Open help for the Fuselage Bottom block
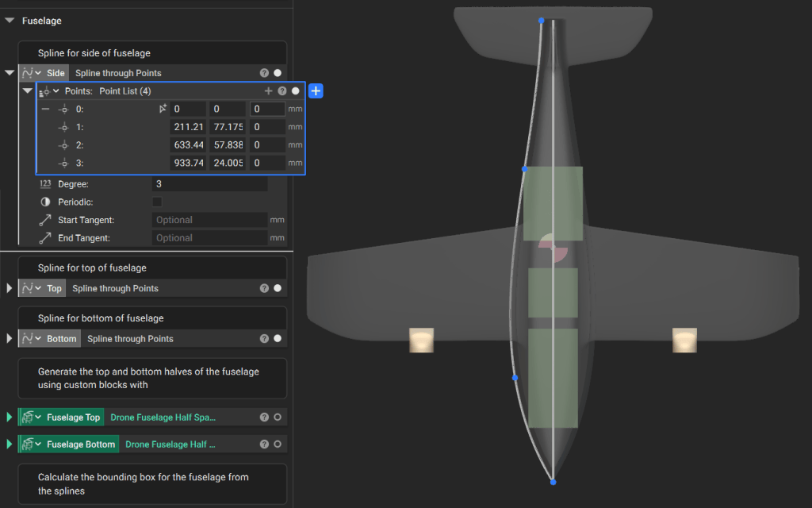This screenshot has width=812, height=508. (x=264, y=444)
